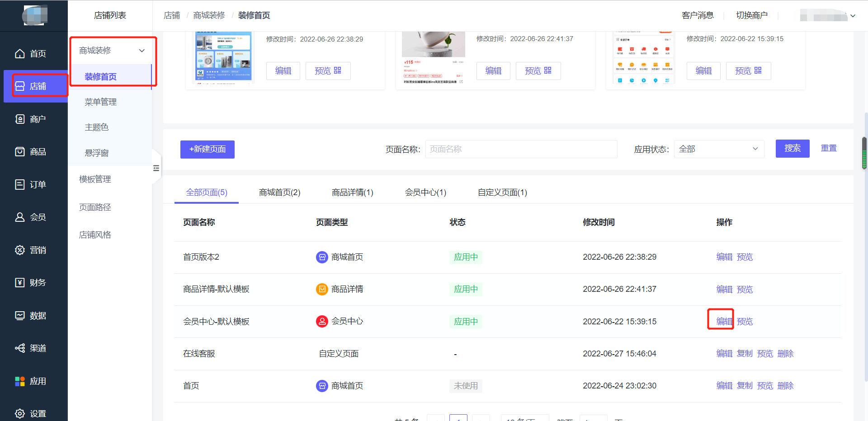Open the 会员 member icon in the sidebar

20,217
